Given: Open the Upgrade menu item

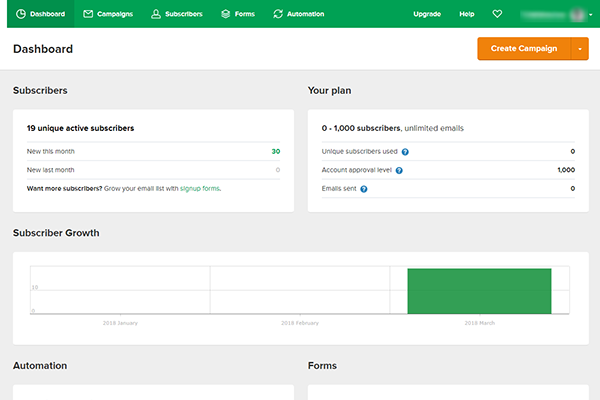Looking at the screenshot, I should pyautogui.click(x=427, y=14).
